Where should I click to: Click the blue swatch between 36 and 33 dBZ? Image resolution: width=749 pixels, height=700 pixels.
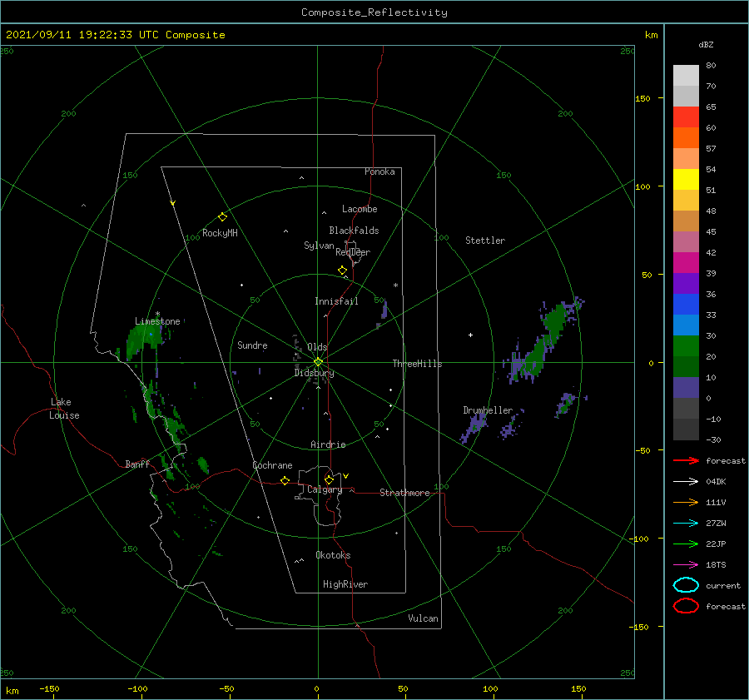686,305
